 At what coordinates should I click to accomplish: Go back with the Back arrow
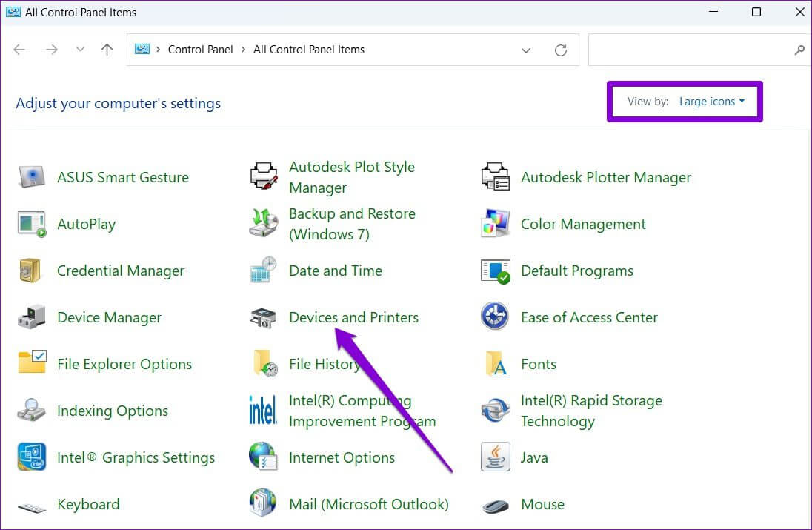tap(19, 49)
